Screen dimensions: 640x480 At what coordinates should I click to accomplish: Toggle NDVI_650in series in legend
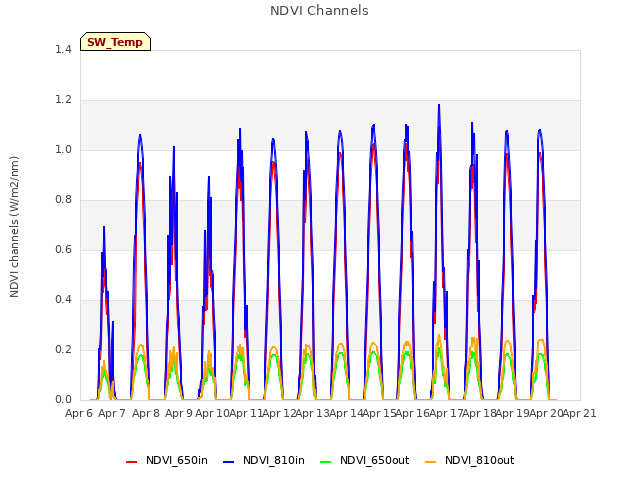(x=167, y=460)
